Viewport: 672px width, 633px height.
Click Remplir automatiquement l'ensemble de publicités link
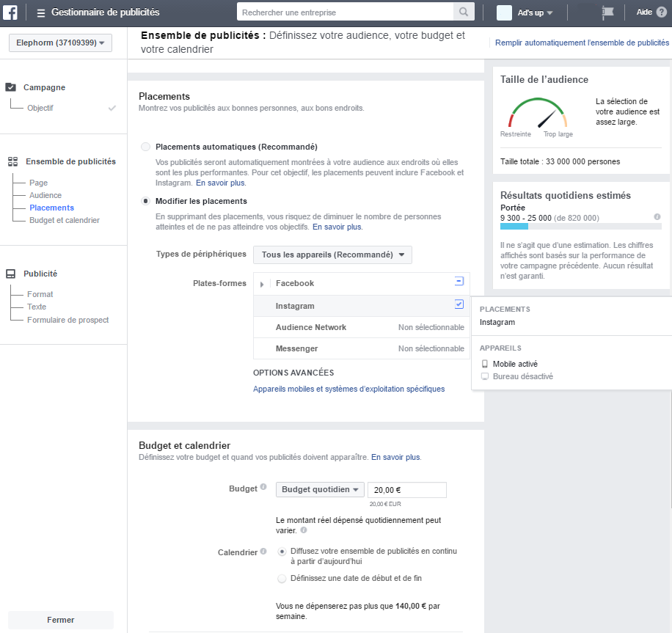click(582, 43)
